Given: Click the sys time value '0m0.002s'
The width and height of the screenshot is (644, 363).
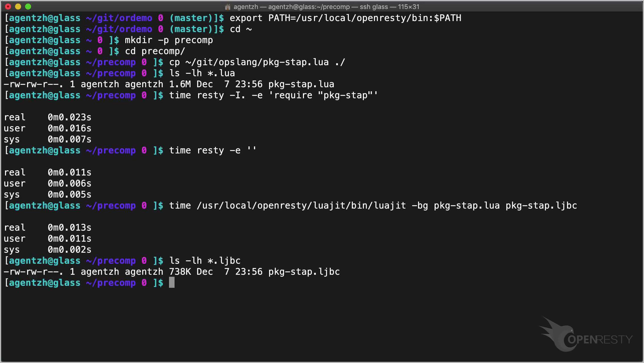Looking at the screenshot, I should coord(69,250).
